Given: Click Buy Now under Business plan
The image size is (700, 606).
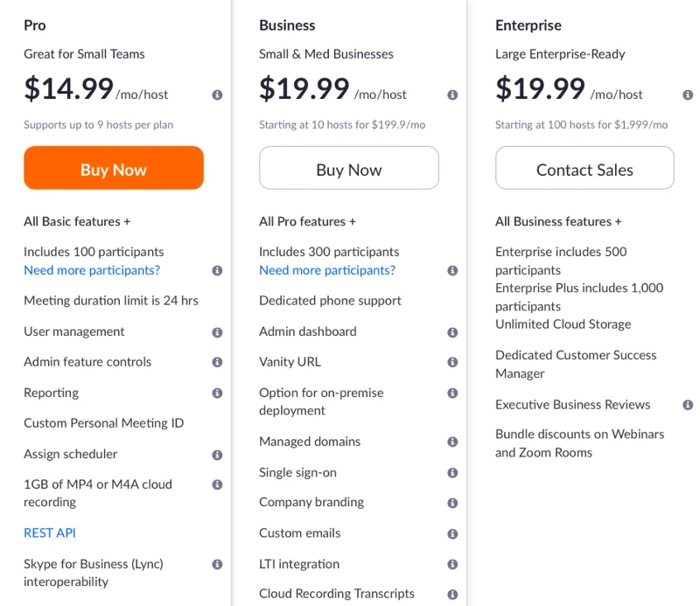Looking at the screenshot, I should 348,169.
